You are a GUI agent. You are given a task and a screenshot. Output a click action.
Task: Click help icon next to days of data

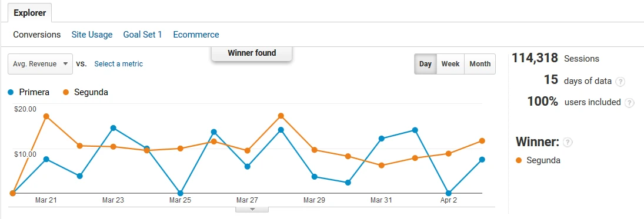click(x=620, y=82)
